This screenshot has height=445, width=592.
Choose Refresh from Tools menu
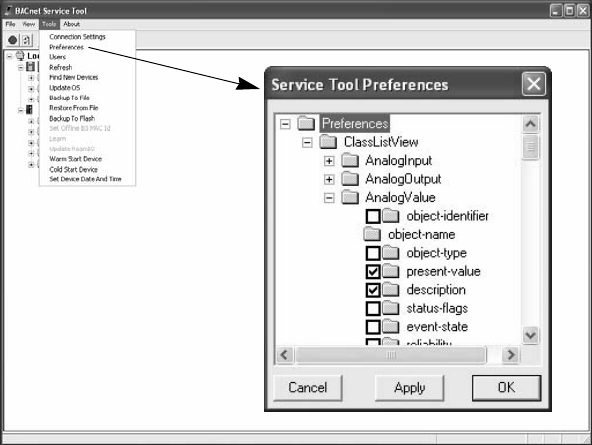pos(60,67)
